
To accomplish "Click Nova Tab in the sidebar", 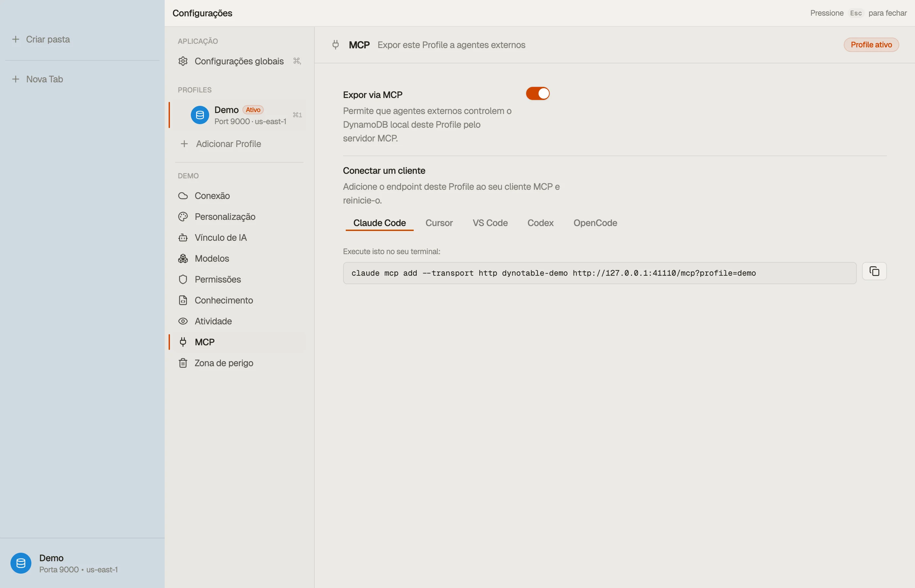I will tap(45, 79).
